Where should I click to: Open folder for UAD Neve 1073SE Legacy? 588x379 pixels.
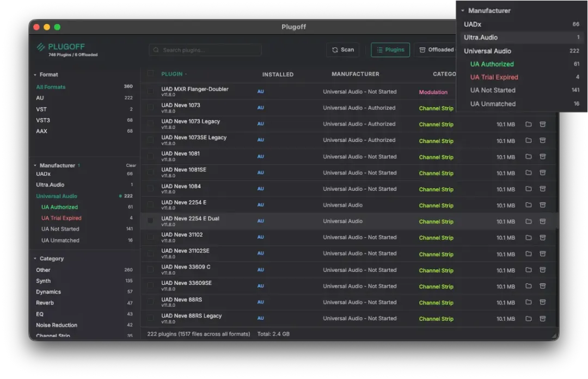[528, 140]
